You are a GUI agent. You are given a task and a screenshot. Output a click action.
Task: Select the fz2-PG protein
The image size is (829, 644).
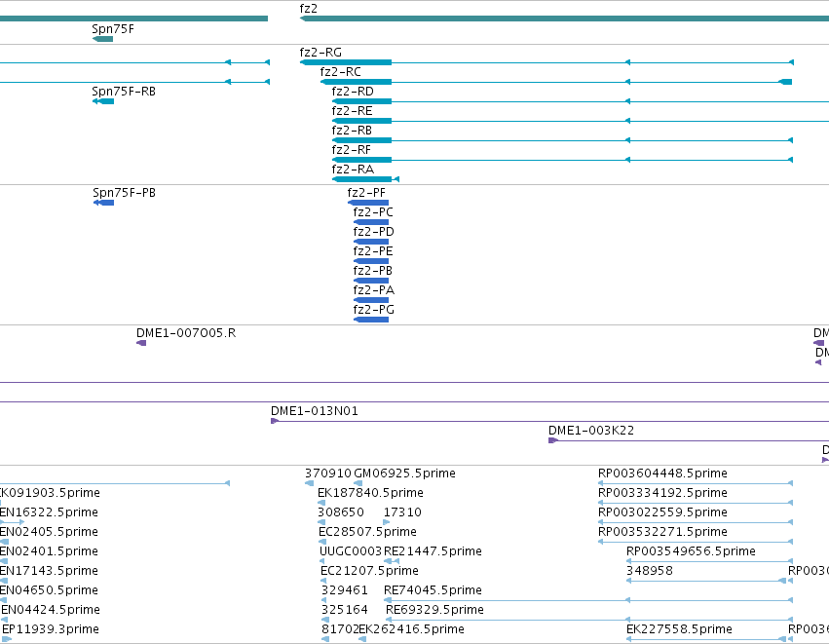[371, 320]
